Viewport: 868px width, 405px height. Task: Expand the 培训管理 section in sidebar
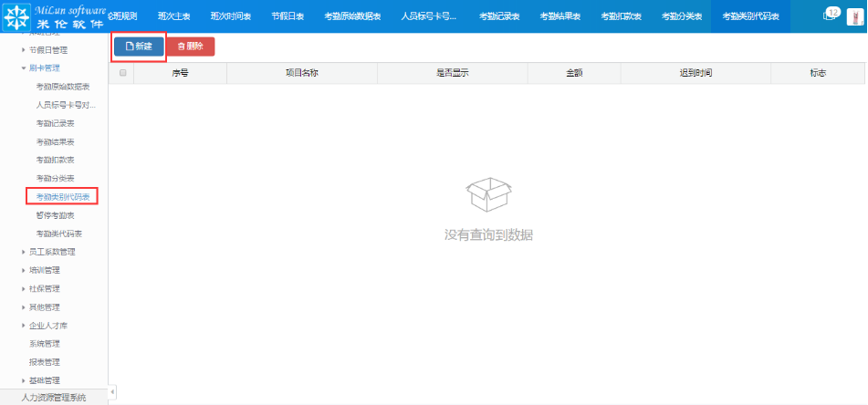coord(24,270)
